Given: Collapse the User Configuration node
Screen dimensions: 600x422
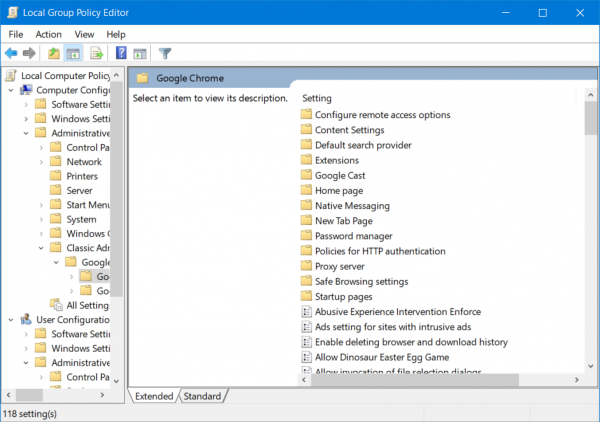Looking at the screenshot, I should pos(10,320).
